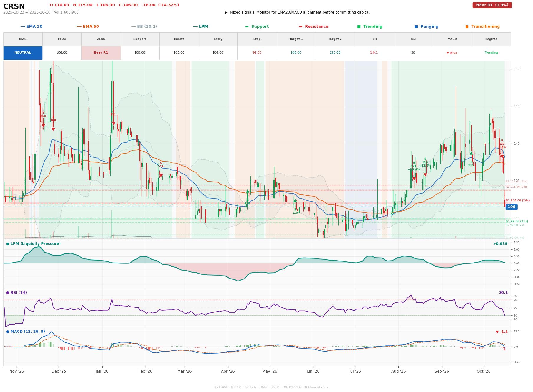This screenshot has width=533, height=392.
Task: Click the blue 106 current price tag
Action: (511, 207)
